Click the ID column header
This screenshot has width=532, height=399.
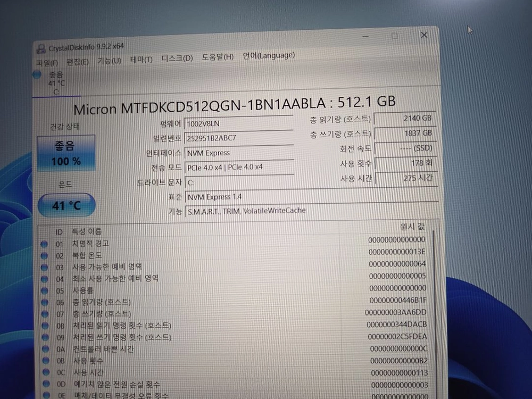(x=59, y=232)
